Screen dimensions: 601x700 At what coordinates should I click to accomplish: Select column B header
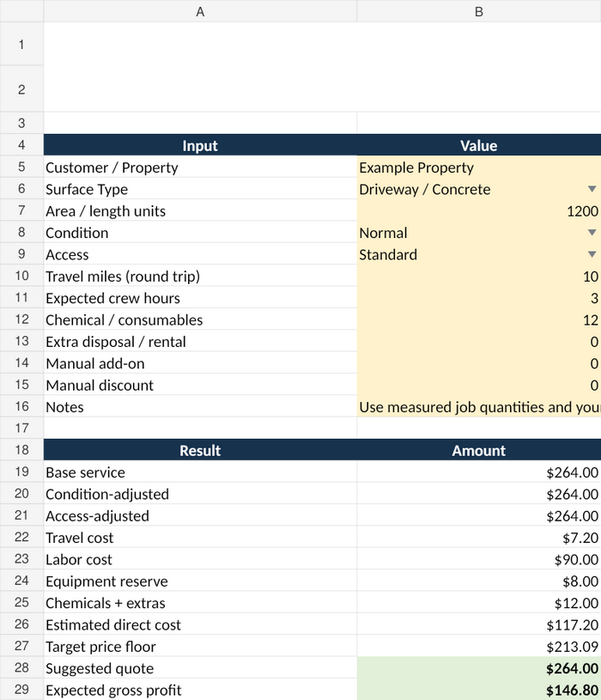click(479, 11)
